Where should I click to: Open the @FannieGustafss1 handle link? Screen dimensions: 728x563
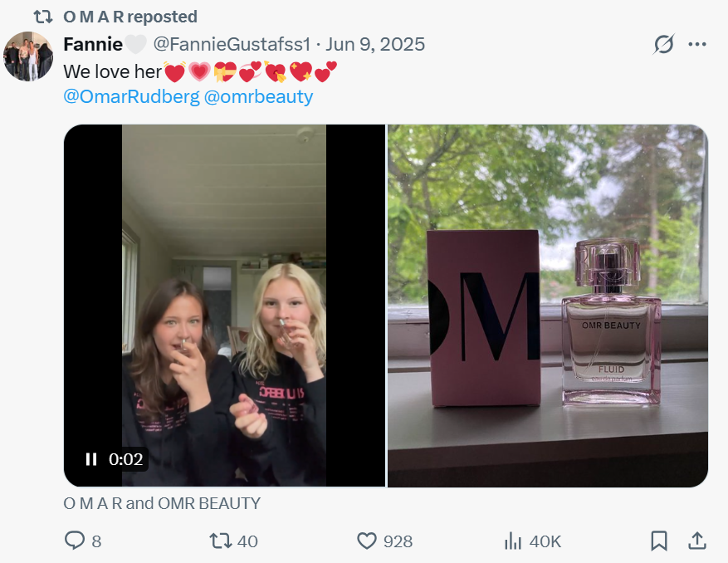tap(232, 45)
